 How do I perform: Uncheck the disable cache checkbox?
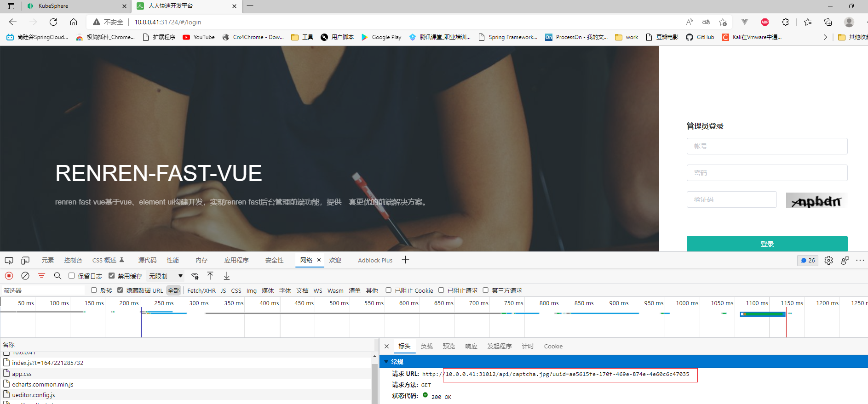pyautogui.click(x=111, y=276)
